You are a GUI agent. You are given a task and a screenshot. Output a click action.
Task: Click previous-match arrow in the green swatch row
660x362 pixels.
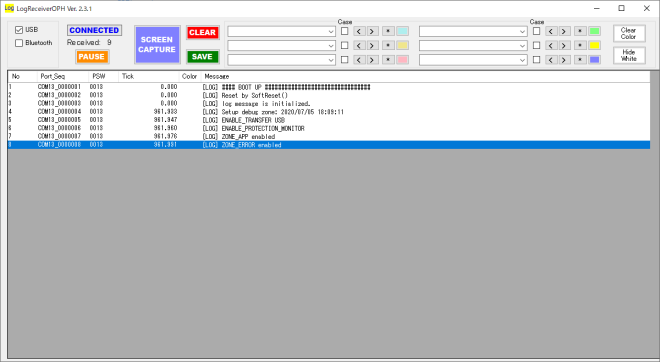551,31
